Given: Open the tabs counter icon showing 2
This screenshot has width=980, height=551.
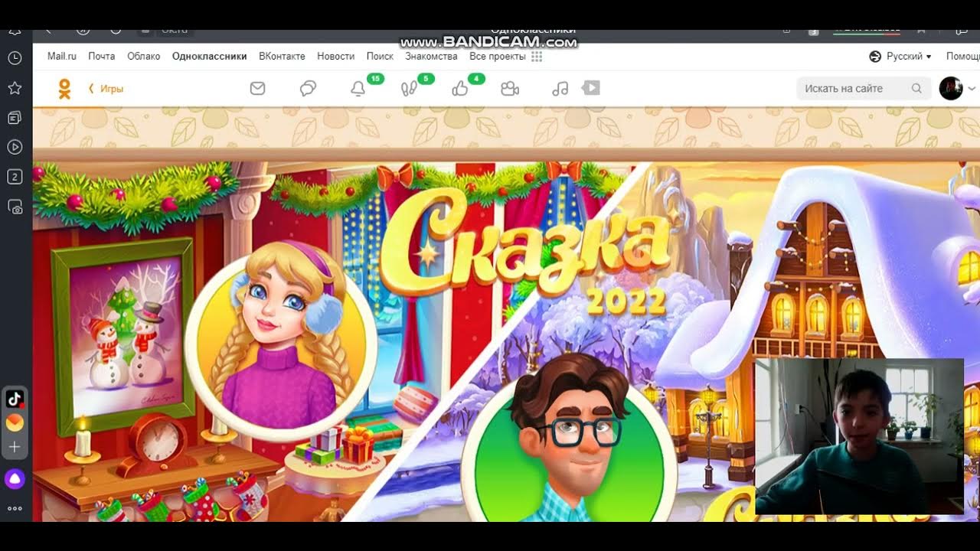Looking at the screenshot, I should click(x=15, y=177).
